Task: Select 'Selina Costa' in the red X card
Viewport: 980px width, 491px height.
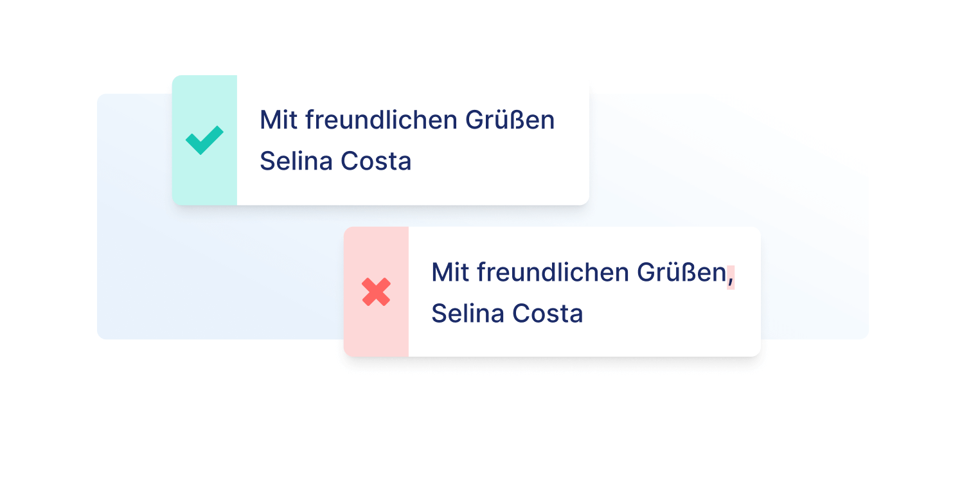Action: click(506, 314)
